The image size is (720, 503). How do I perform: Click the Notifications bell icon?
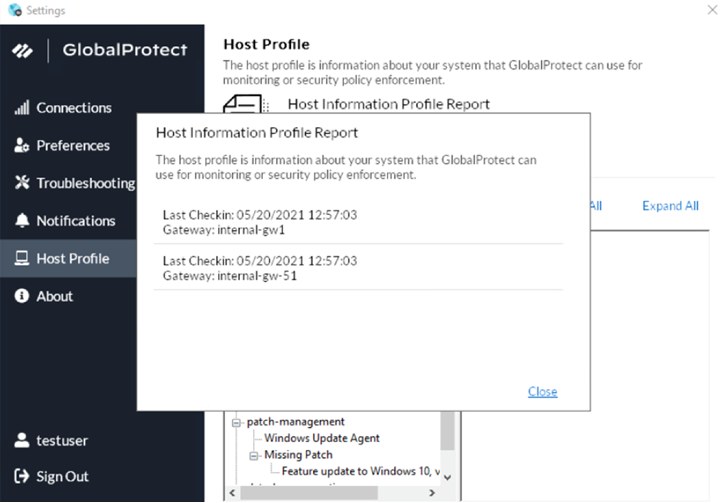(21, 221)
